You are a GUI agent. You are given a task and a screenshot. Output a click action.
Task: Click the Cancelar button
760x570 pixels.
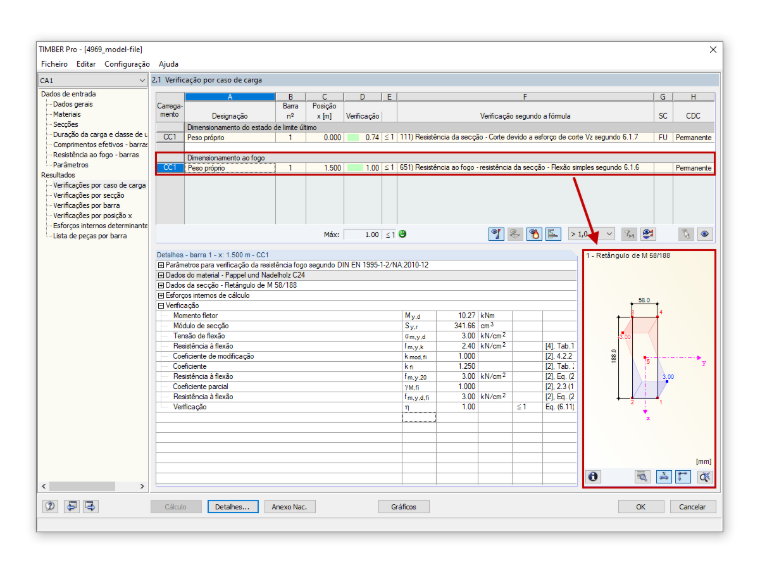tap(692, 507)
